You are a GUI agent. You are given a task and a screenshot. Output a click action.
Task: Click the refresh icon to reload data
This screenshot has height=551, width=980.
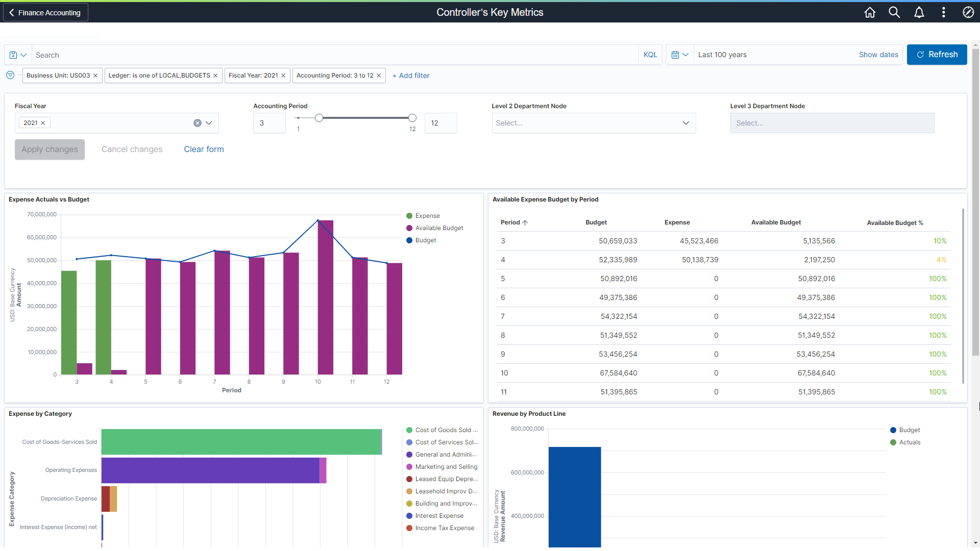tap(920, 55)
